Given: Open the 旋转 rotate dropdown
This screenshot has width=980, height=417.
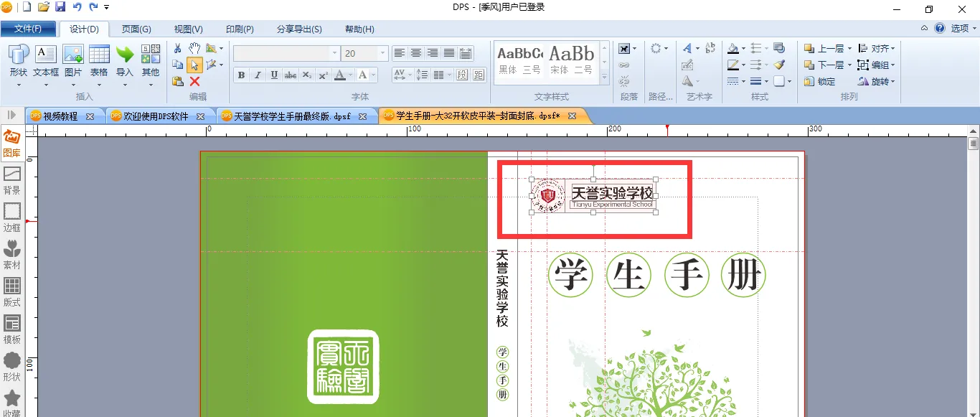Looking at the screenshot, I should point(877,81).
